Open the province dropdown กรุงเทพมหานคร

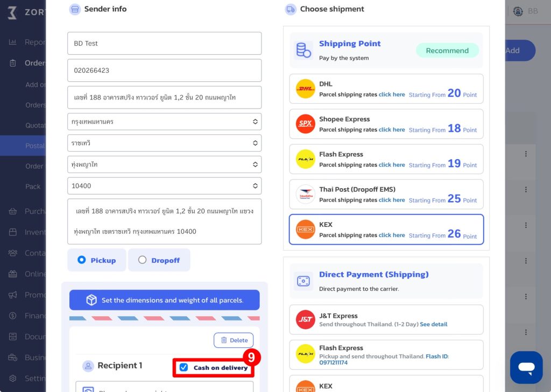pyautogui.click(x=165, y=122)
